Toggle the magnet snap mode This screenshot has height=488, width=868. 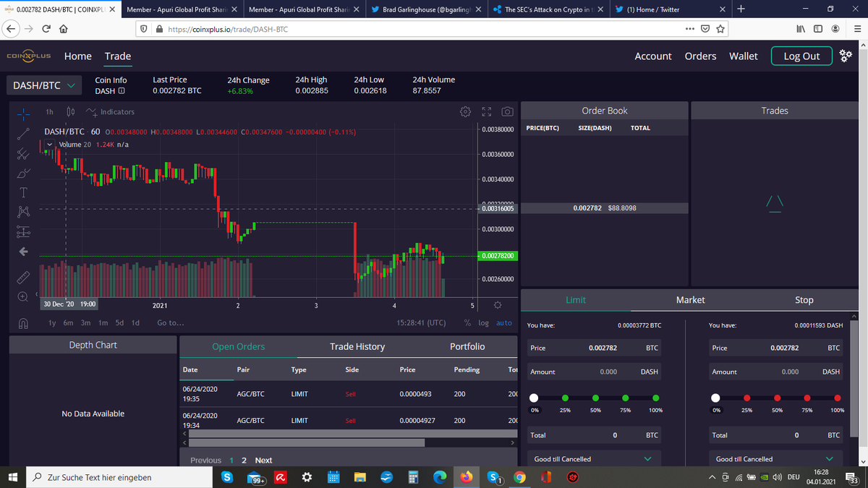tap(23, 323)
